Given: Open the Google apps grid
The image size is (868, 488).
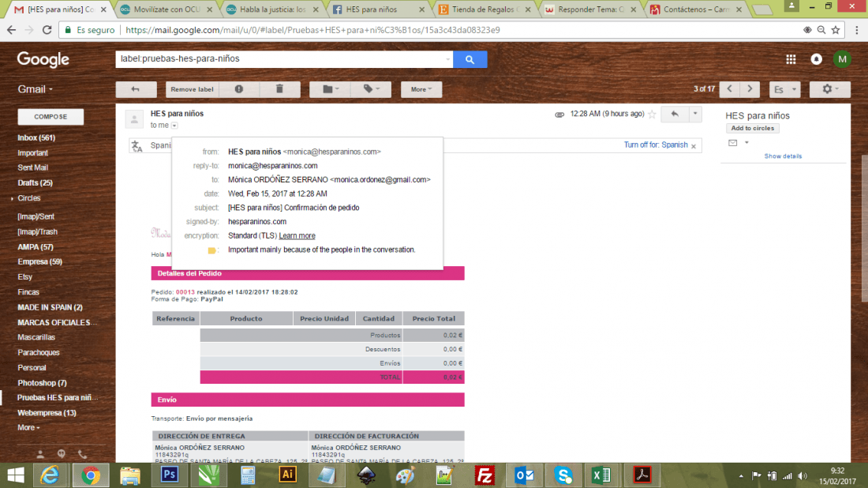Looking at the screenshot, I should coord(791,59).
